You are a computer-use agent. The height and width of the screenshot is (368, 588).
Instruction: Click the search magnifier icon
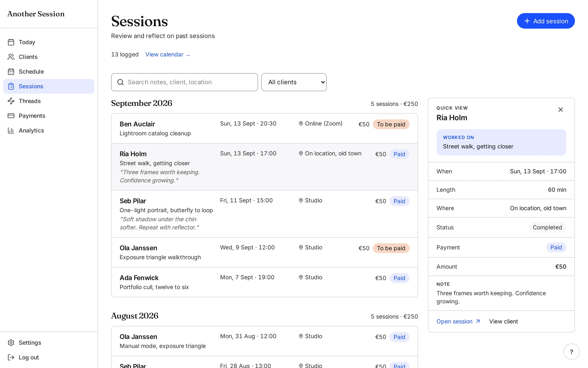tap(120, 82)
